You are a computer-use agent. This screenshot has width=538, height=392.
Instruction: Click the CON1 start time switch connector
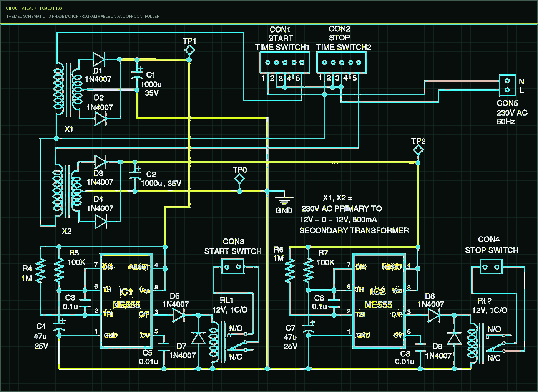point(285,63)
